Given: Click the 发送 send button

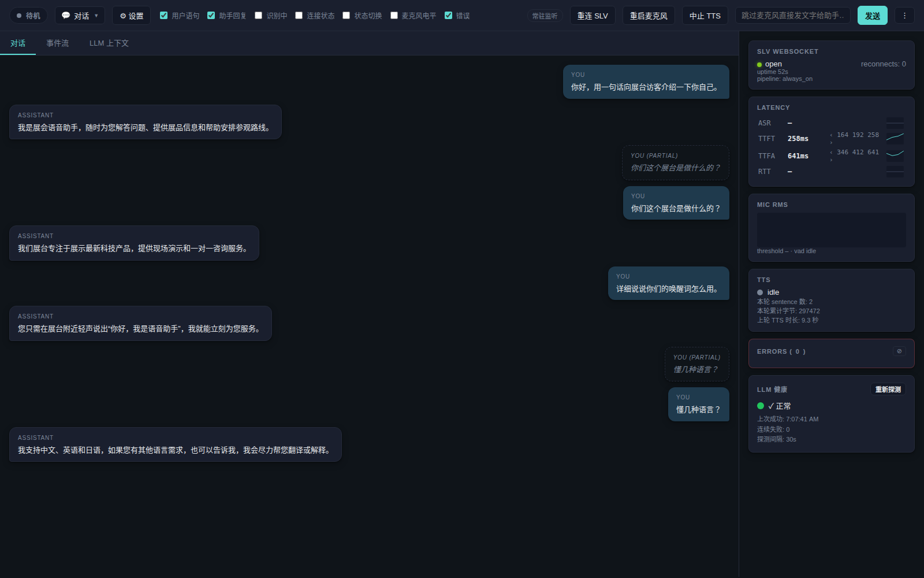Looking at the screenshot, I should click(x=872, y=16).
